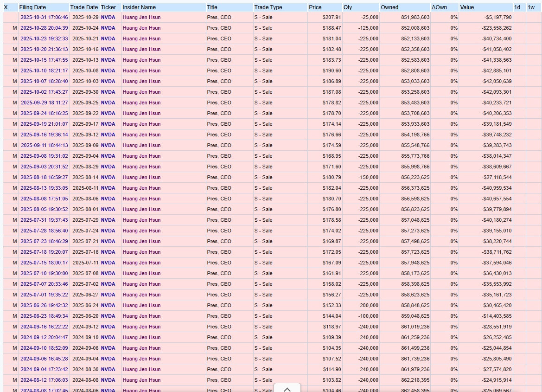Open the 2025-10-28 20:04:39 filing link
Image resolution: width=542 pixels, height=392 pixels.
tap(44, 28)
